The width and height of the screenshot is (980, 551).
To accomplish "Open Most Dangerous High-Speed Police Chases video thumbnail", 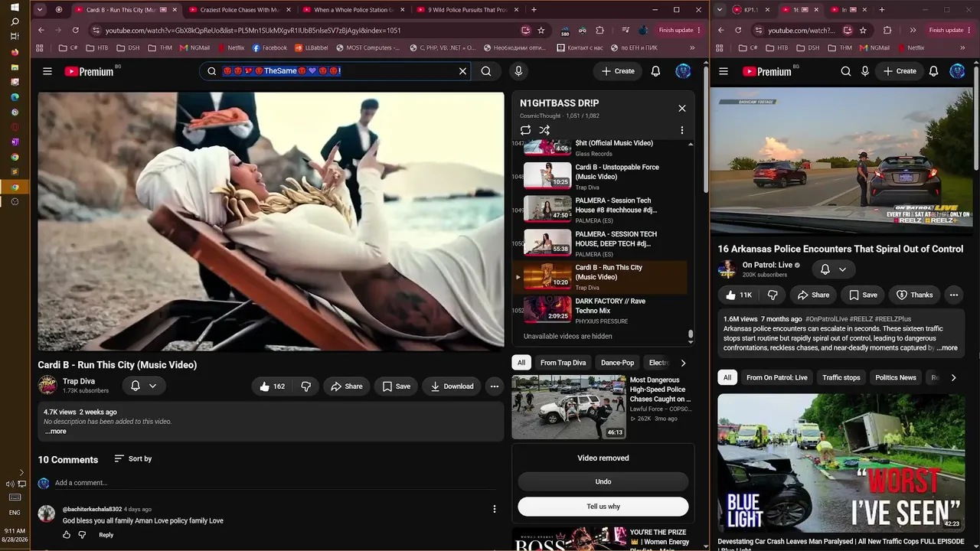I will point(569,407).
